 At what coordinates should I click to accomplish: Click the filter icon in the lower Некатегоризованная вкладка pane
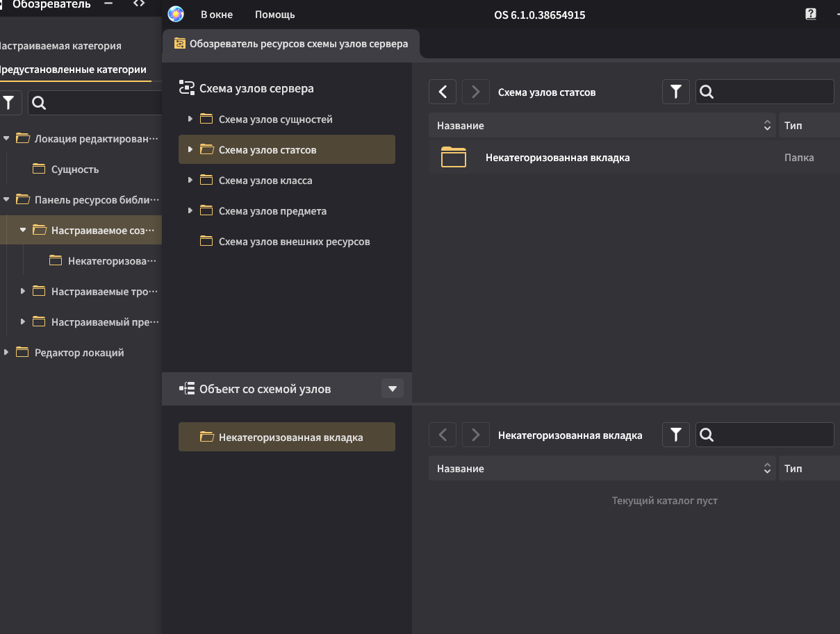tap(675, 435)
